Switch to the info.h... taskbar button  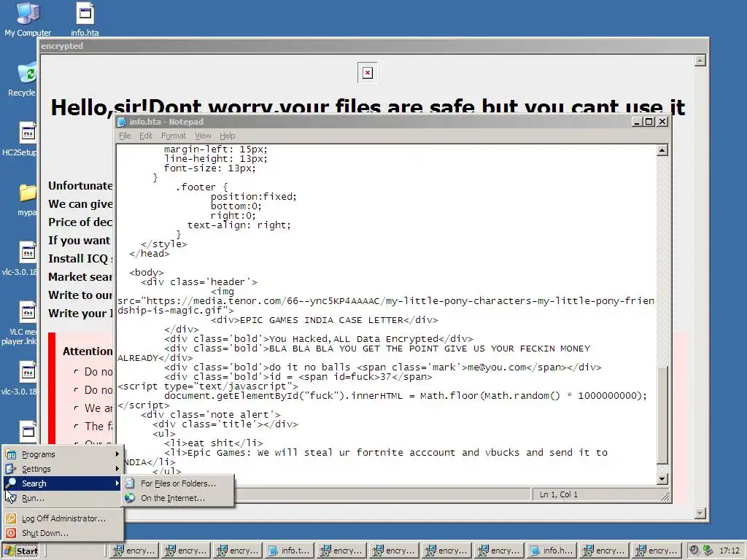[553, 551]
